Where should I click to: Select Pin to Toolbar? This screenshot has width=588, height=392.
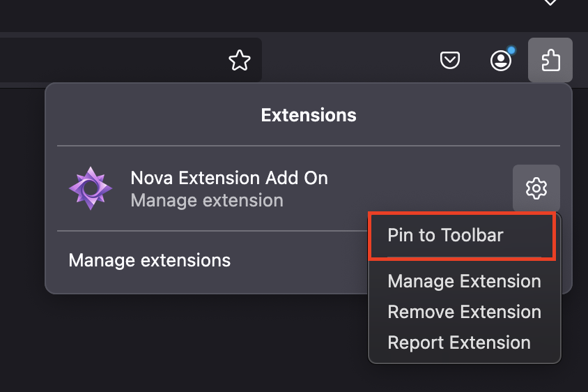click(445, 235)
